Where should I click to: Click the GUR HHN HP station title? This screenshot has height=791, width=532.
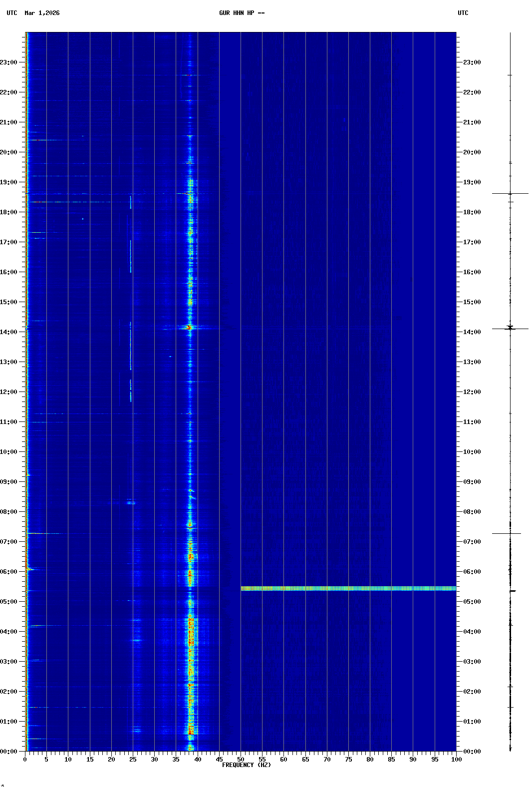click(x=242, y=13)
